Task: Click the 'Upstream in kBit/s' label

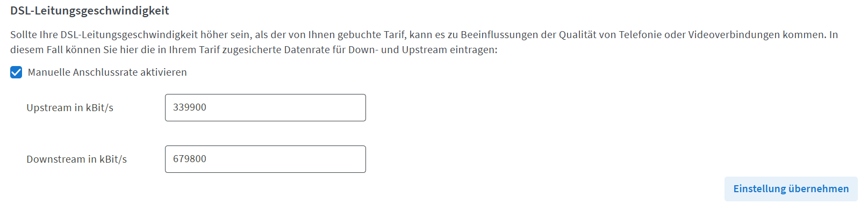Action: [x=70, y=108]
